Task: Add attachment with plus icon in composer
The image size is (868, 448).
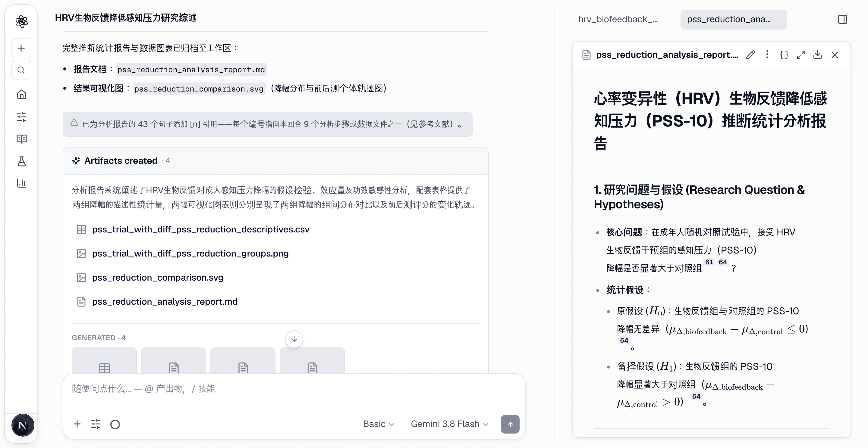Action: click(77, 424)
